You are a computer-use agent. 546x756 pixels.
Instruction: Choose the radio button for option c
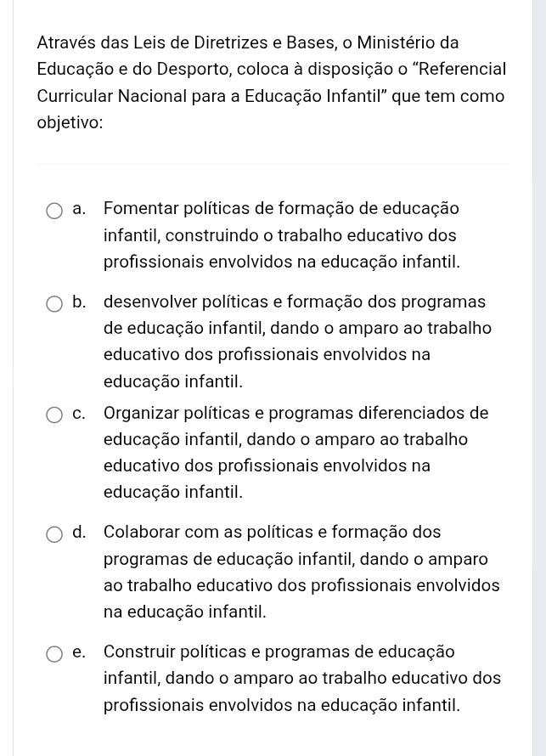coord(54,415)
